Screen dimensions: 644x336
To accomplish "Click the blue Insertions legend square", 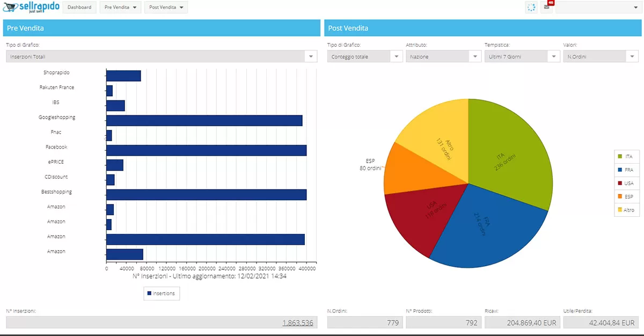I will point(149,294).
